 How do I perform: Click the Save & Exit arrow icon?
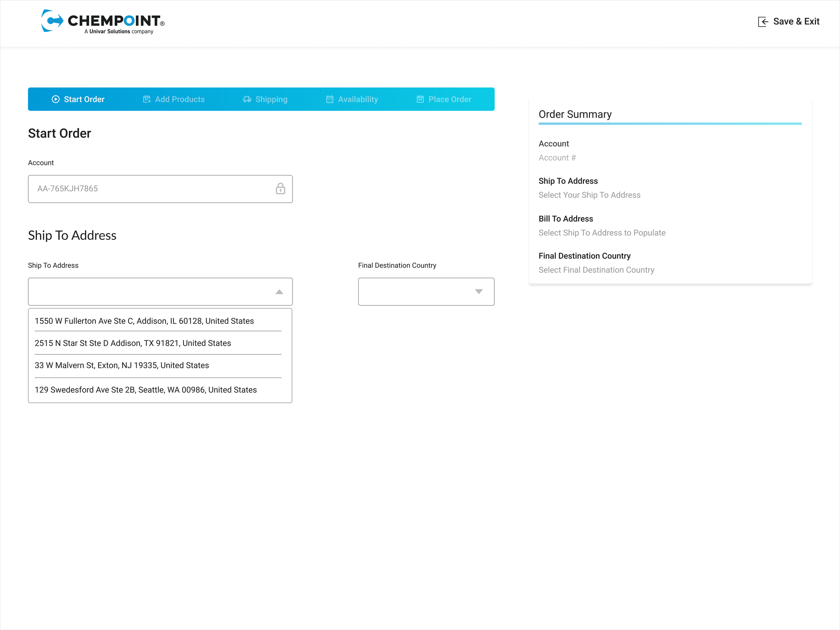tap(763, 22)
